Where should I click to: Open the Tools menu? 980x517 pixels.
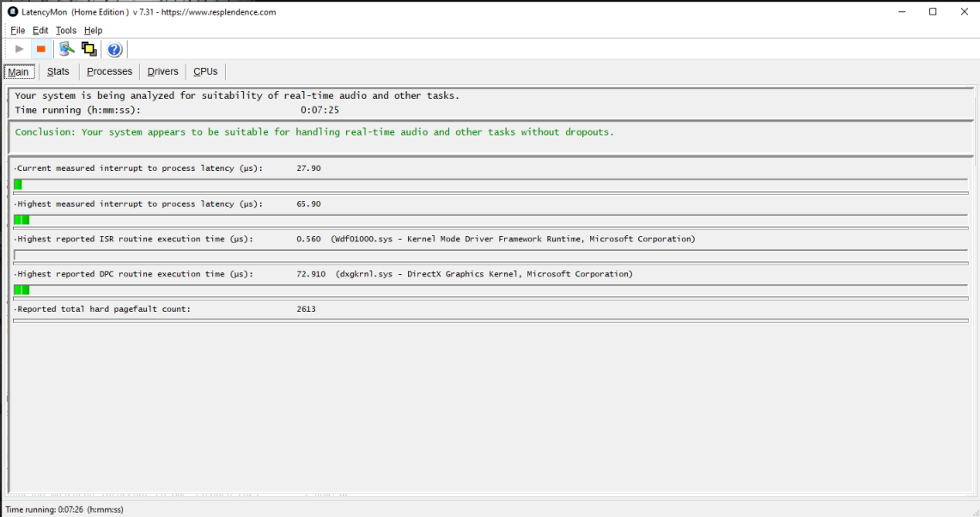click(66, 31)
